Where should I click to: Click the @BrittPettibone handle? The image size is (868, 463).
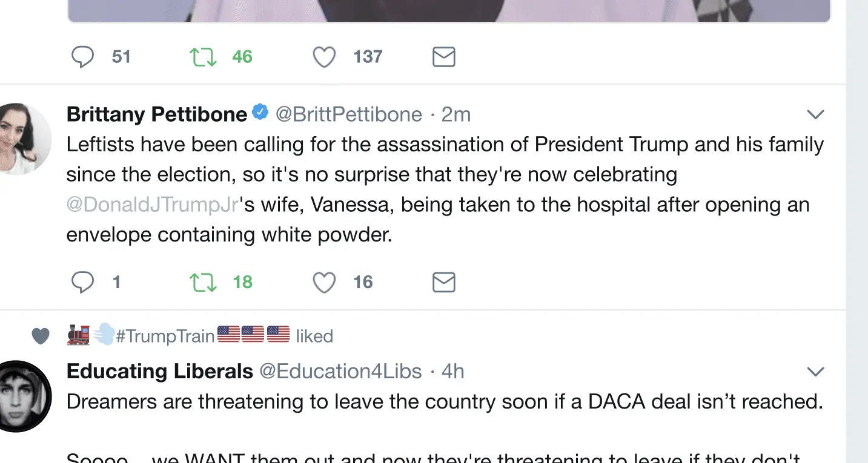(348, 114)
